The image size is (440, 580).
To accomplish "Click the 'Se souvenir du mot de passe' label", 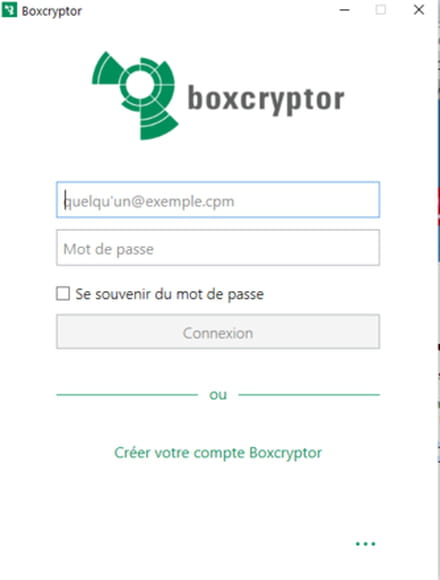I will [x=169, y=294].
